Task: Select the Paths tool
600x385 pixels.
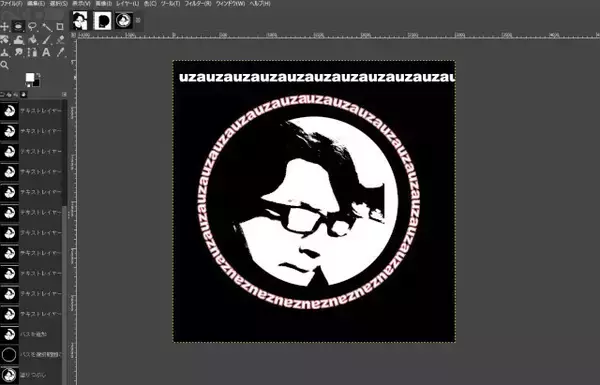Action: [x=33, y=52]
